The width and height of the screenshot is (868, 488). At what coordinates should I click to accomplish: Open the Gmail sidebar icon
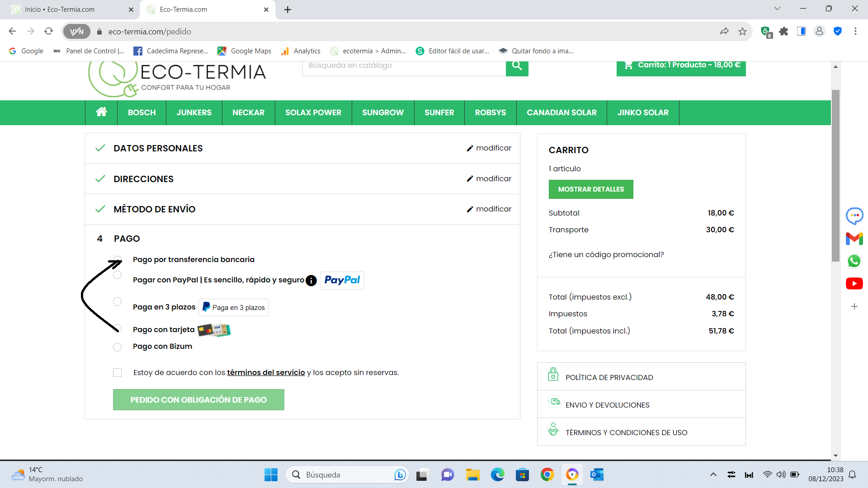(x=854, y=239)
